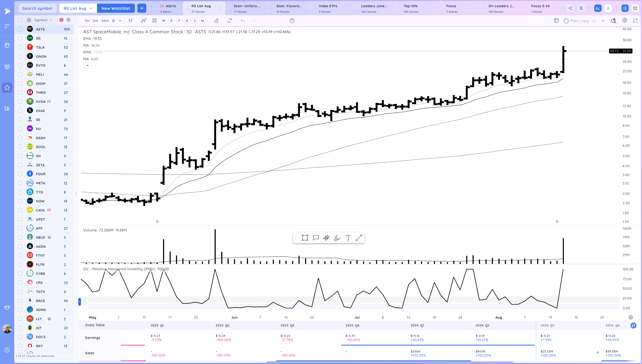Switch to the Index ETFs tab

point(328,8)
